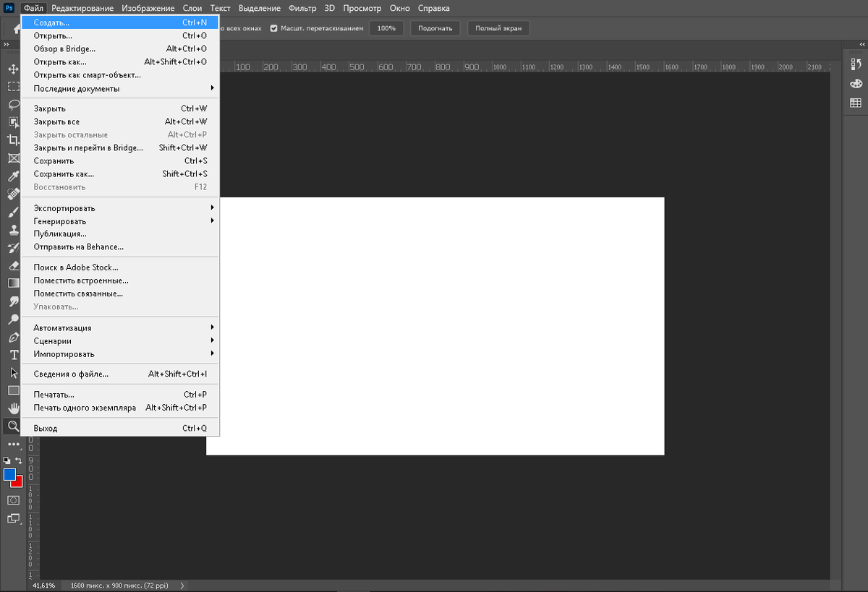Open the Редактирование menu
Viewport: 868px width, 592px height.
pyautogui.click(x=82, y=8)
